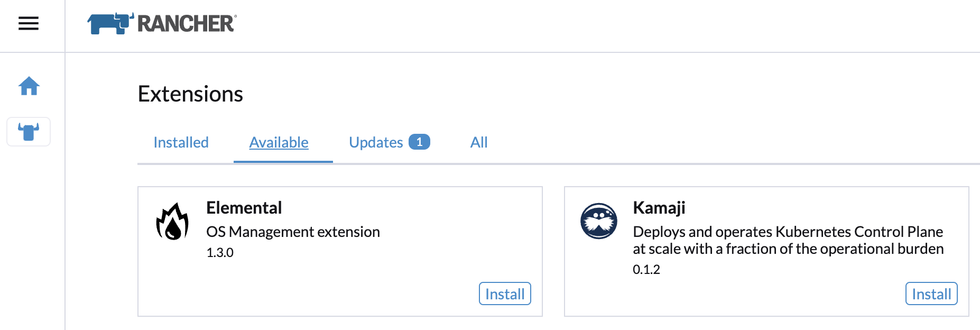980x330 pixels.
Task: Click the Kamaji card title
Action: 659,207
